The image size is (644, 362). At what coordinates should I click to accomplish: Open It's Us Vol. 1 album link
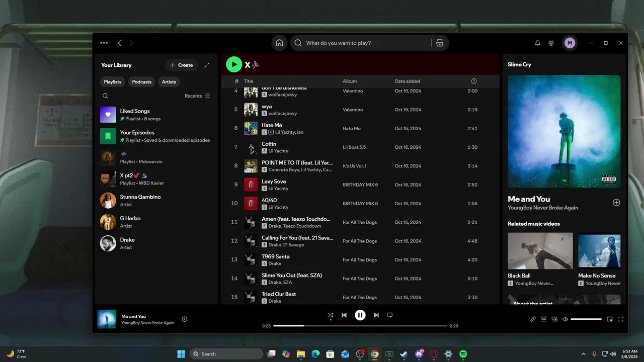click(x=355, y=166)
